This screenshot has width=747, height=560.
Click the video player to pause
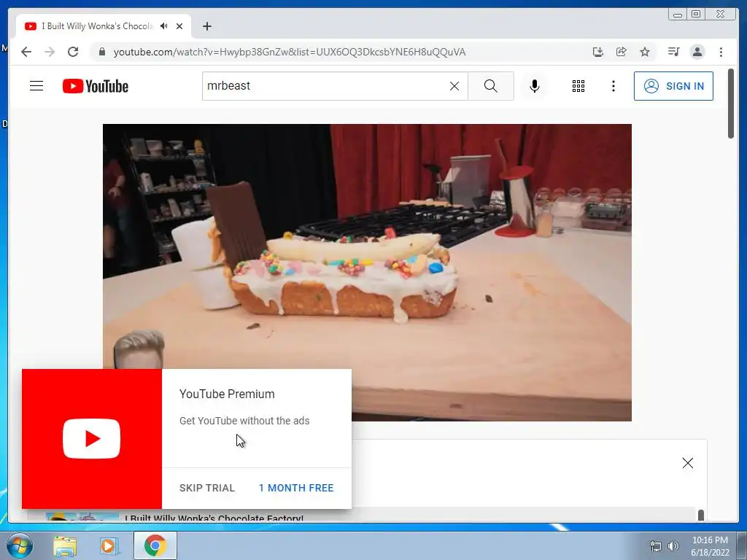point(367,273)
